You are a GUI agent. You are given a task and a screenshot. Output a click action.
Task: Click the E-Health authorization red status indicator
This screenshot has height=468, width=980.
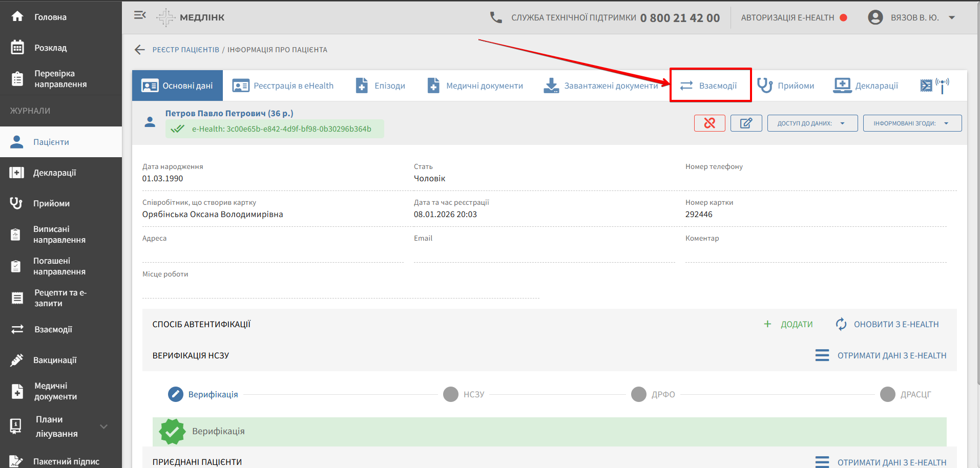(843, 17)
